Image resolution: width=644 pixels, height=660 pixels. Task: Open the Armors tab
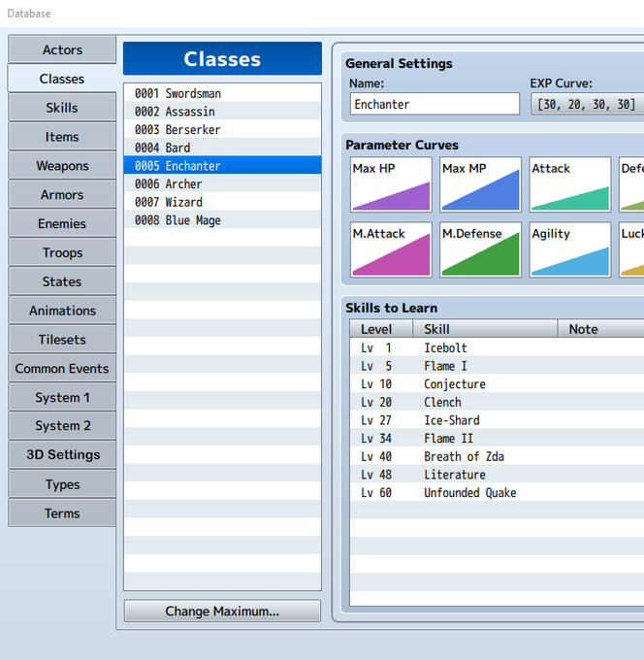click(x=62, y=195)
